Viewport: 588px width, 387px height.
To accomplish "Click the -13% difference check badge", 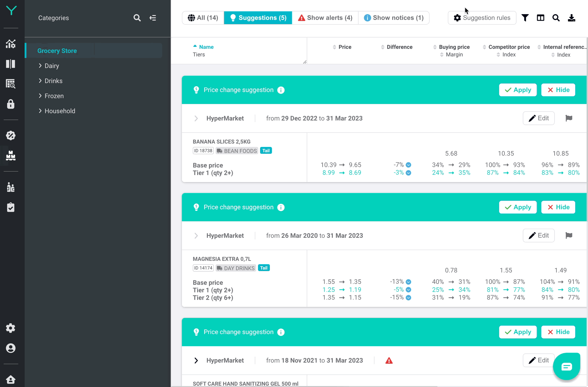I will (409, 282).
